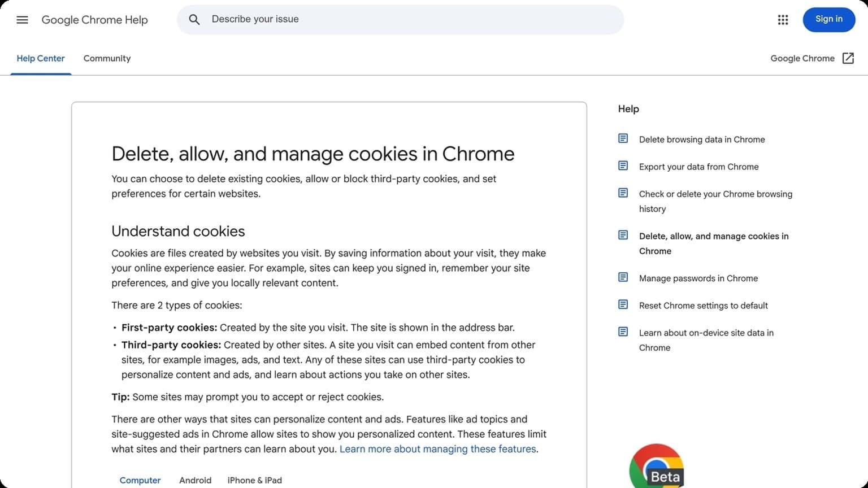Click the search magnifier icon
Viewport: 868px width, 488px height.
click(x=194, y=19)
